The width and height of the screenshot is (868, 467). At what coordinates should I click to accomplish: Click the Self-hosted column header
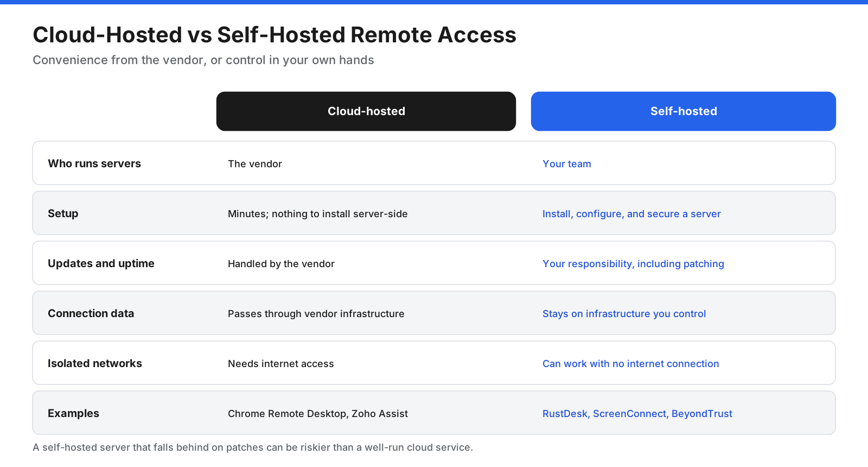(684, 111)
